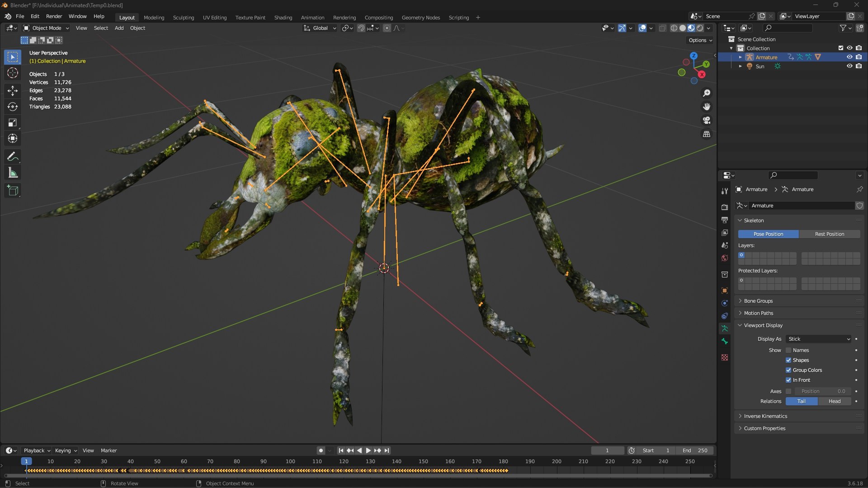The image size is (868, 488).
Task: Enable the Axes checkbox
Action: pos(788,391)
